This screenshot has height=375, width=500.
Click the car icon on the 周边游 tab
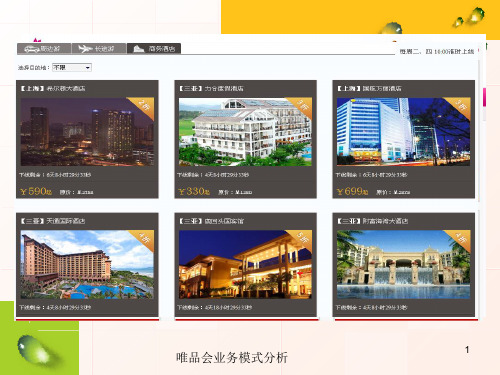32,49
